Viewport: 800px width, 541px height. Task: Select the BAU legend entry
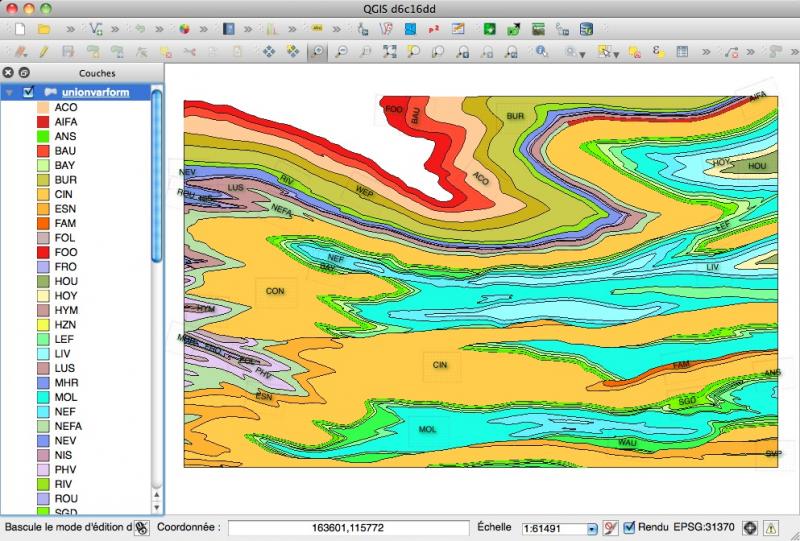66,150
